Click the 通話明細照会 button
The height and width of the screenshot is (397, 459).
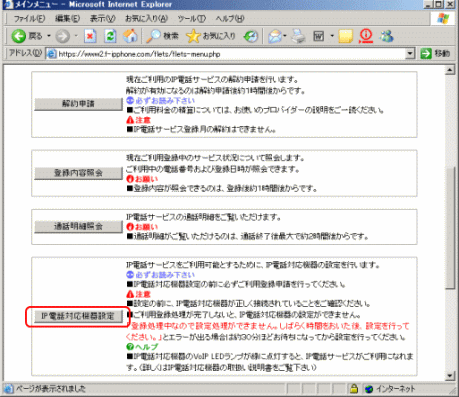(x=78, y=227)
